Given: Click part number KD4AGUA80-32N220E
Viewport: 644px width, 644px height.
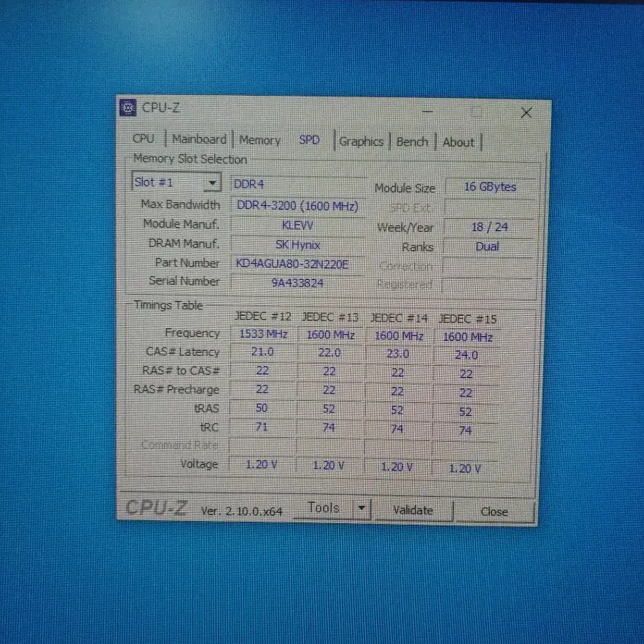Looking at the screenshot, I should (x=298, y=264).
